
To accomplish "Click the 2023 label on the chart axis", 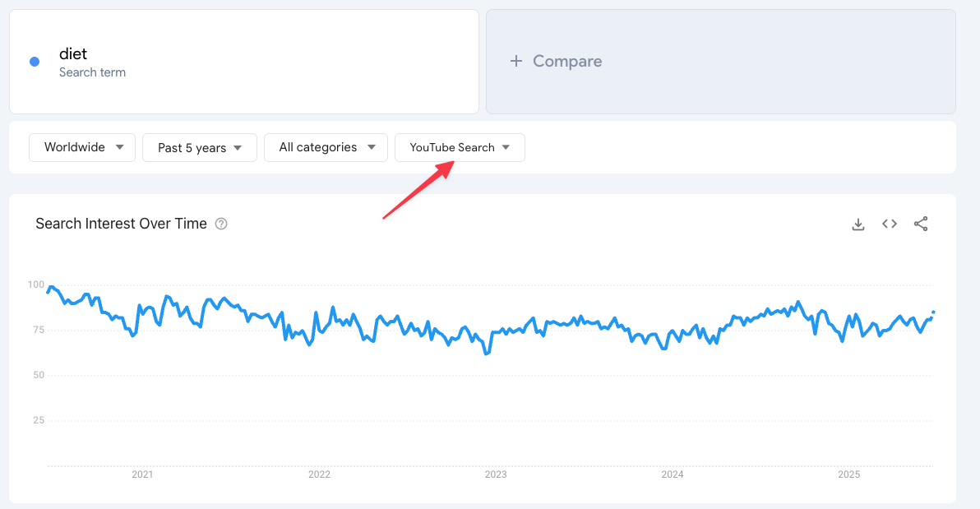I will pos(496,474).
